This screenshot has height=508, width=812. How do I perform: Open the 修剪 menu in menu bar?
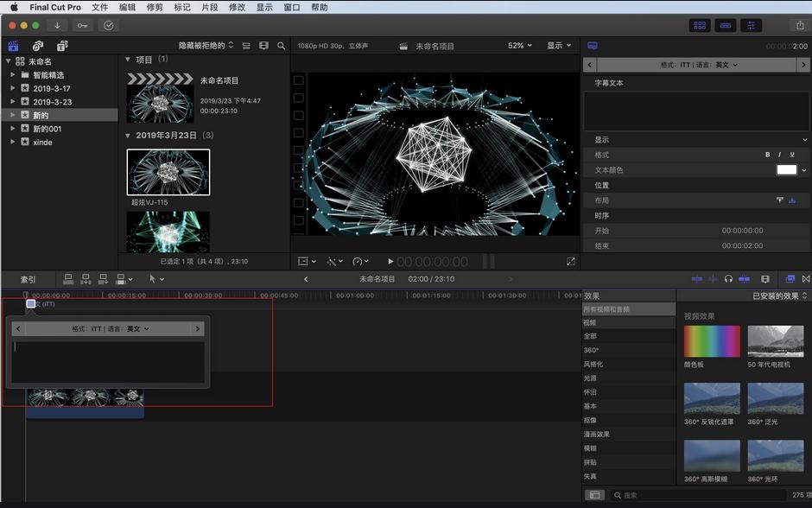tap(155, 7)
